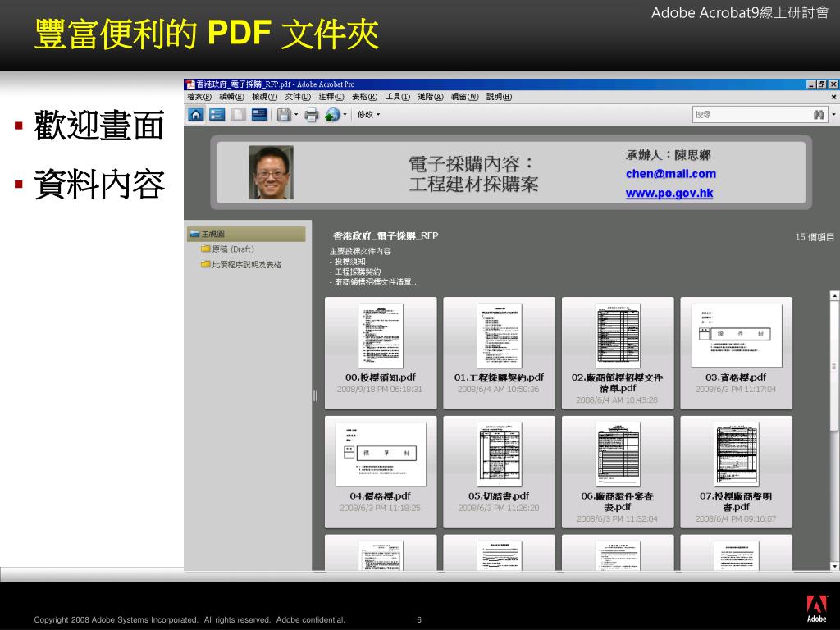Open the 檢視(V) menu
Image resolution: width=840 pixels, height=630 pixels.
click(x=265, y=97)
